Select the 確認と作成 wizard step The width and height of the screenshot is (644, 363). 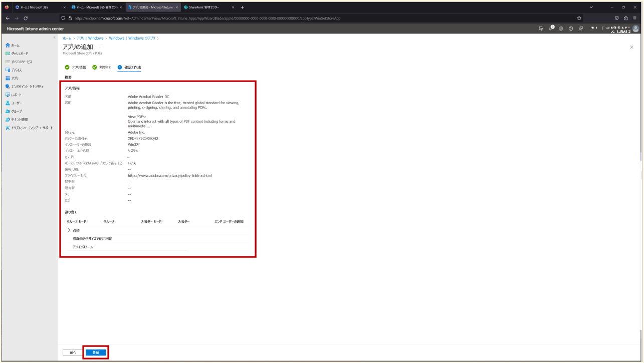pos(129,67)
